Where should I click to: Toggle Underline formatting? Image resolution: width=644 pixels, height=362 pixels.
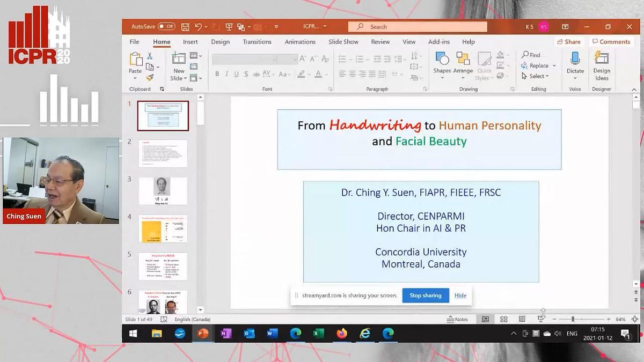pos(236,74)
